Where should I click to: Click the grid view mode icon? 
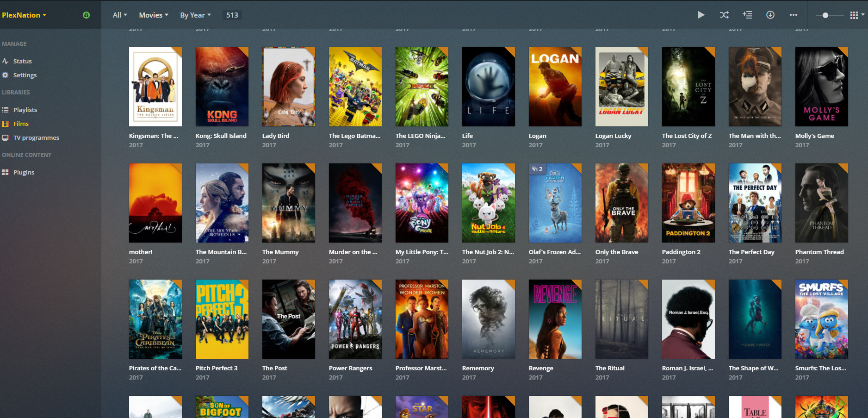point(854,15)
